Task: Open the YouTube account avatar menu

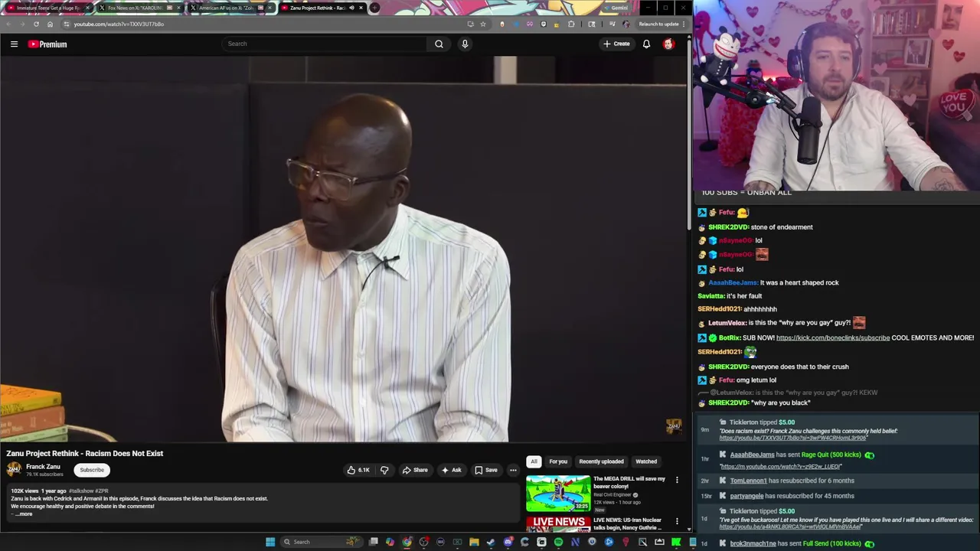Action: click(x=668, y=44)
